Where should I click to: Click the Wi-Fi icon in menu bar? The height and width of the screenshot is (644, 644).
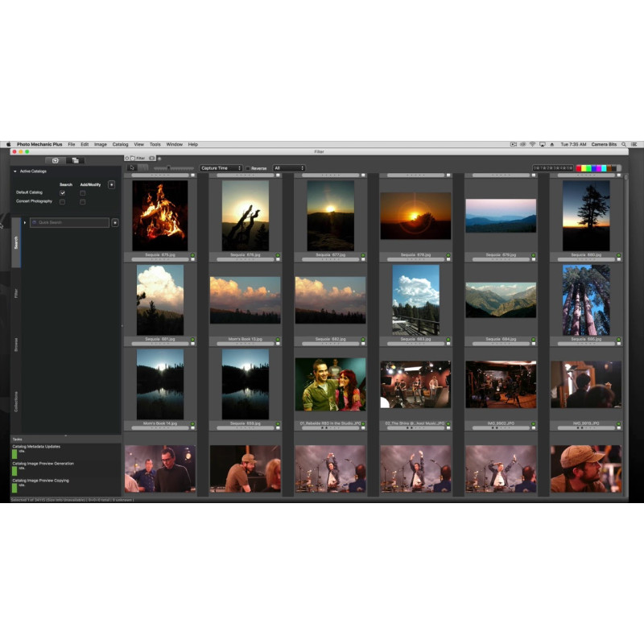532,144
